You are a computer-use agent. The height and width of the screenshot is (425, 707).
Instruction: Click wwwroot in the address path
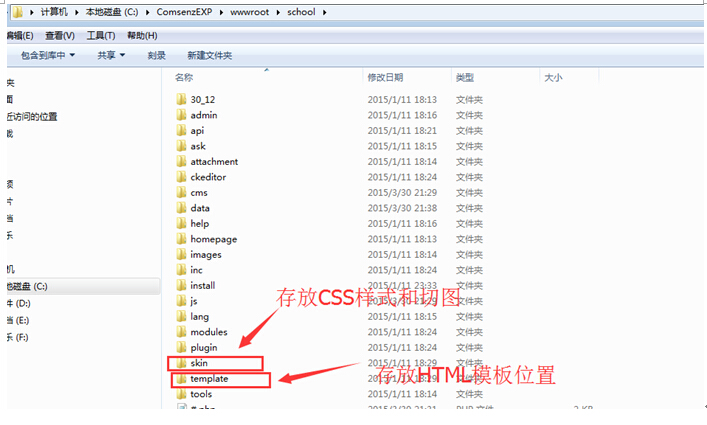coord(249,12)
